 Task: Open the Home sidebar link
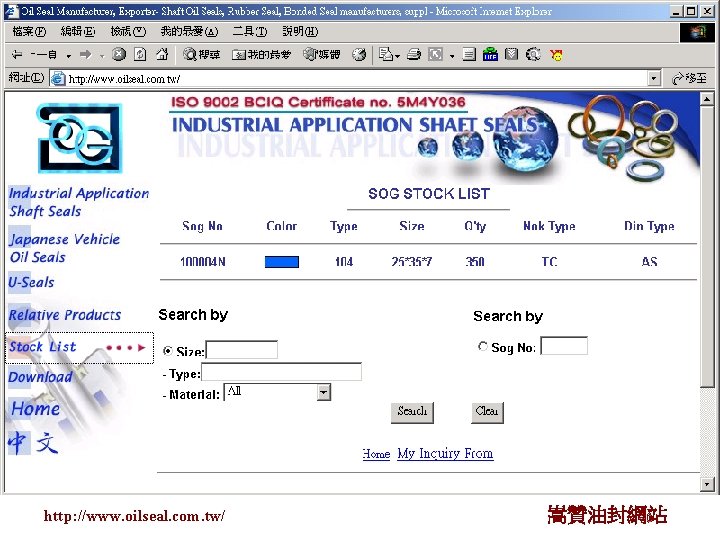pyautogui.click(x=35, y=408)
